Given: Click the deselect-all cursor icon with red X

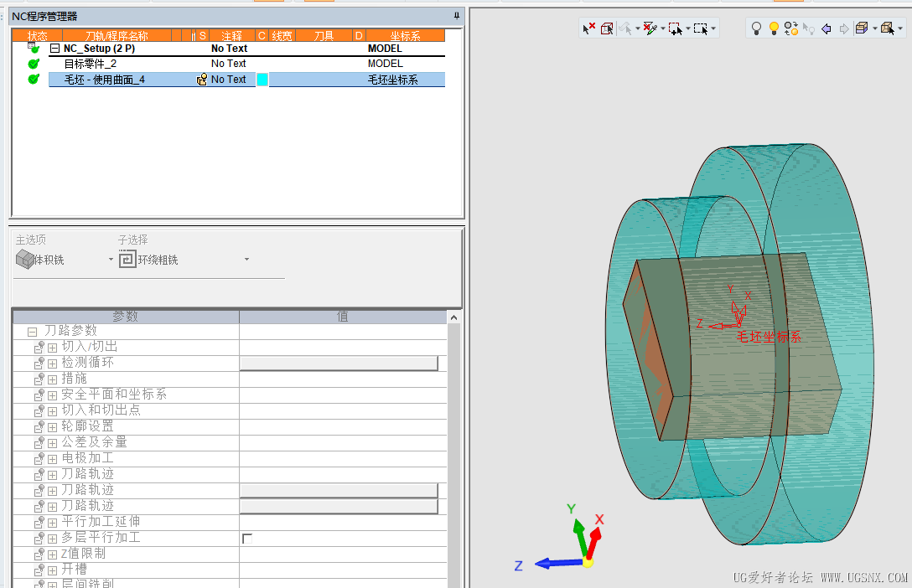Looking at the screenshot, I should (x=589, y=28).
